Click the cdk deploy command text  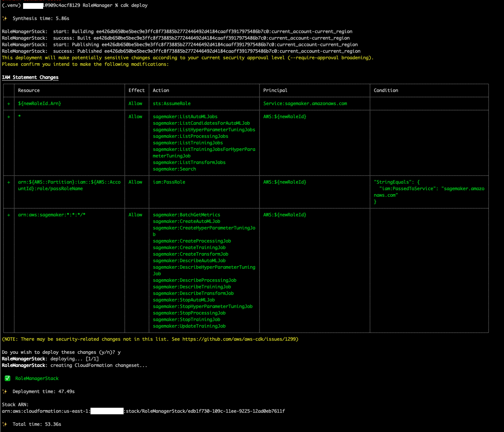[x=134, y=5]
